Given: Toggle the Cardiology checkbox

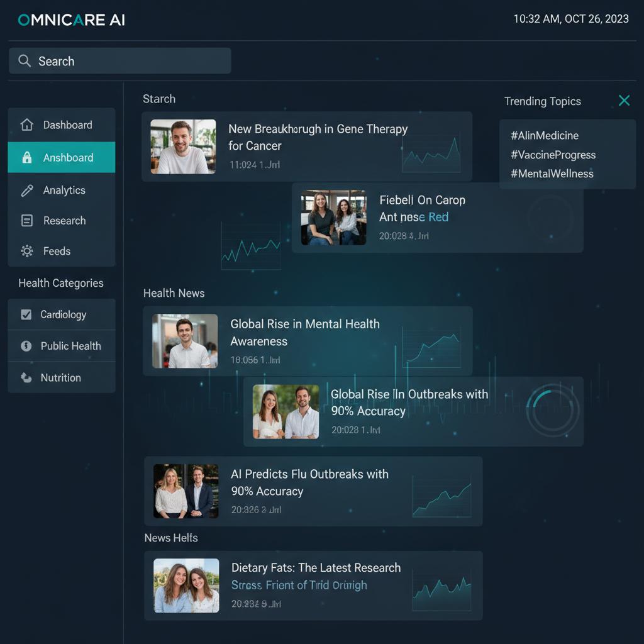Looking at the screenshot, I should (26, 314).
